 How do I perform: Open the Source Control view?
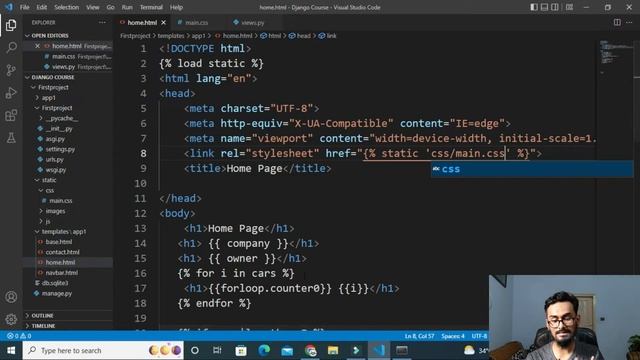(x=11, y=70)
